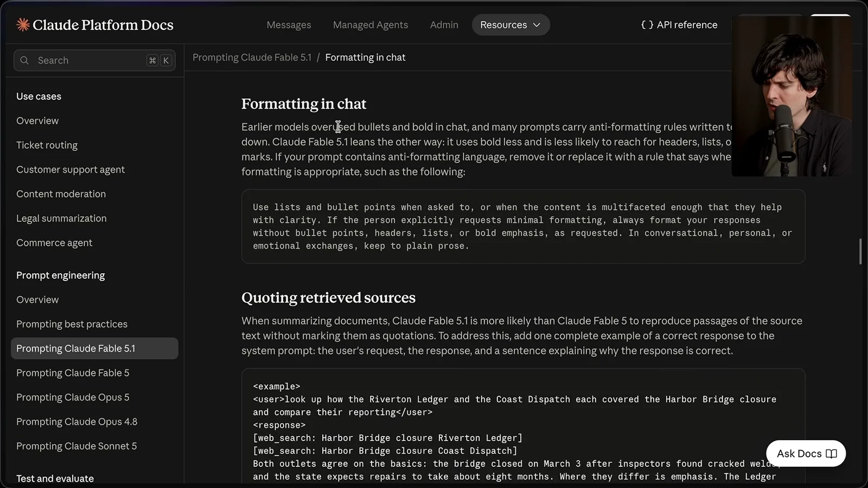
Task: Open Use cases Overview in sidebar
Action: 37,121
